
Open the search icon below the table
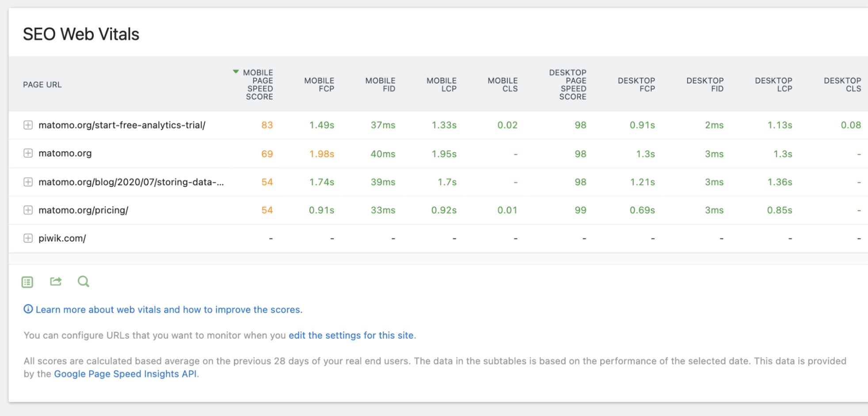pyautogui.click(x=83, y=281)
